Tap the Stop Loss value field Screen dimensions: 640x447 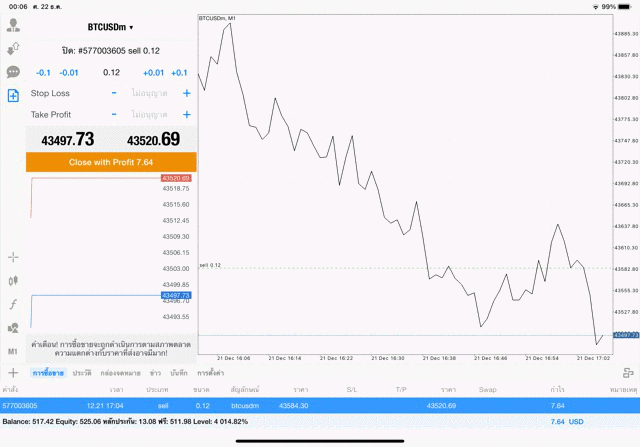(150, 93)
